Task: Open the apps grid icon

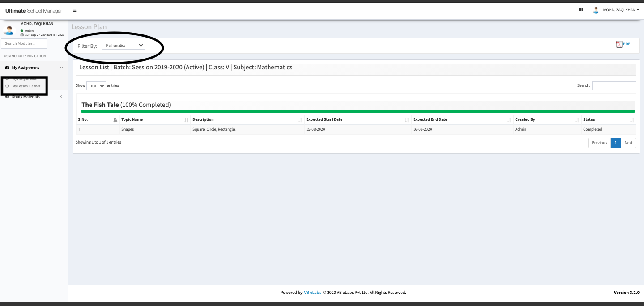Action: (x=581, y=9)
